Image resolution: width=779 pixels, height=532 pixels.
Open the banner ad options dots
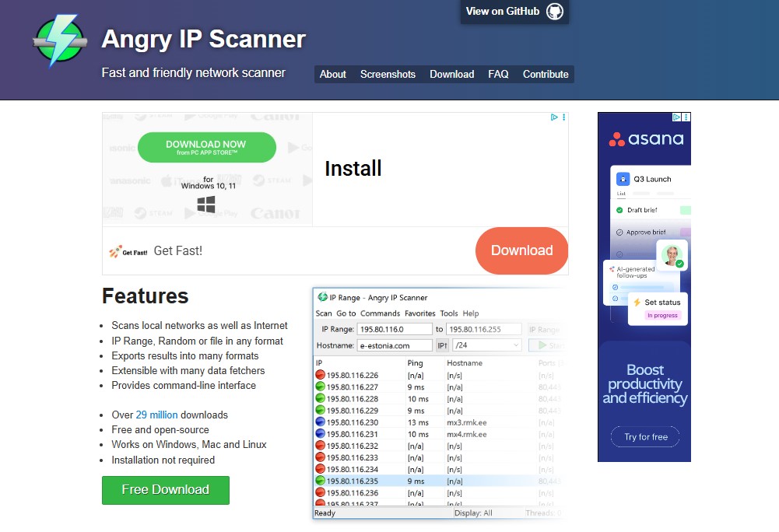tap(564, 117)
